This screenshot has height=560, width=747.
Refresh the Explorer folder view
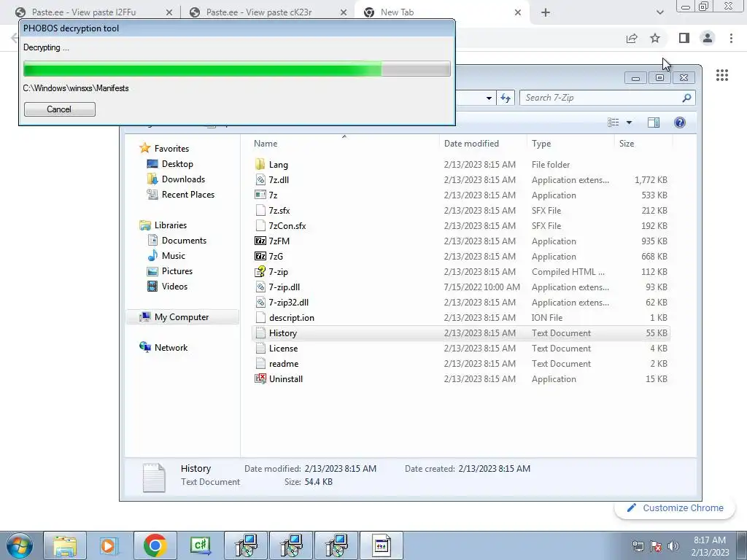(x=506, y=98)
